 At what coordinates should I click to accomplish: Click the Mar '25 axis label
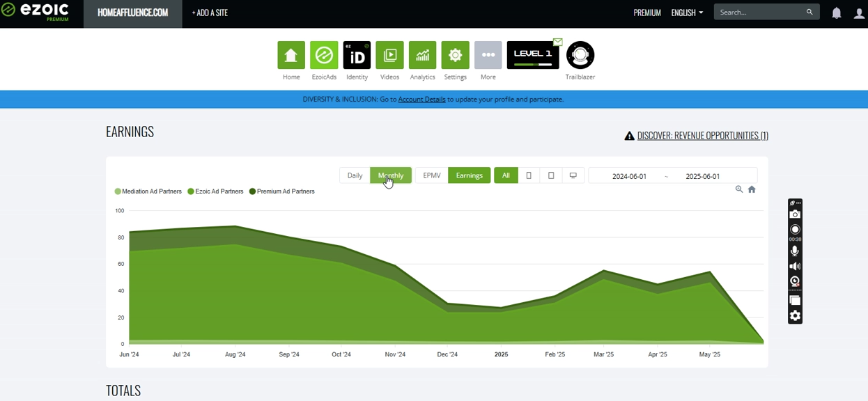(604, 354)
